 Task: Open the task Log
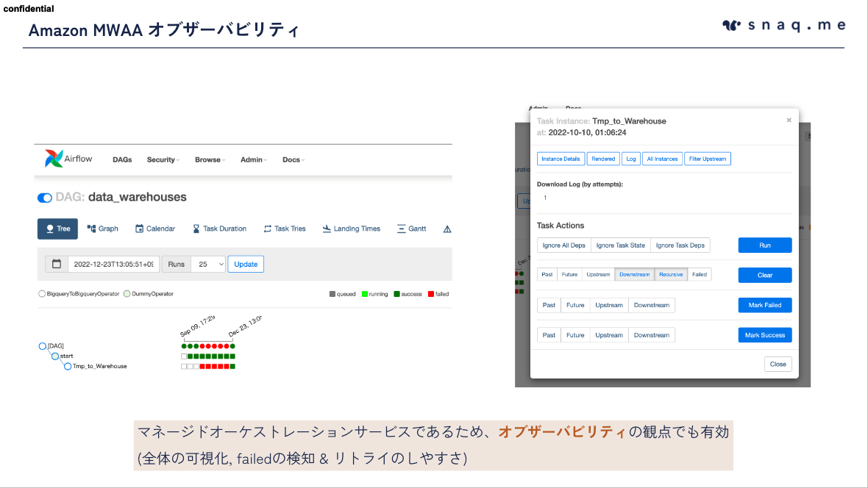(x=631, y=159)
